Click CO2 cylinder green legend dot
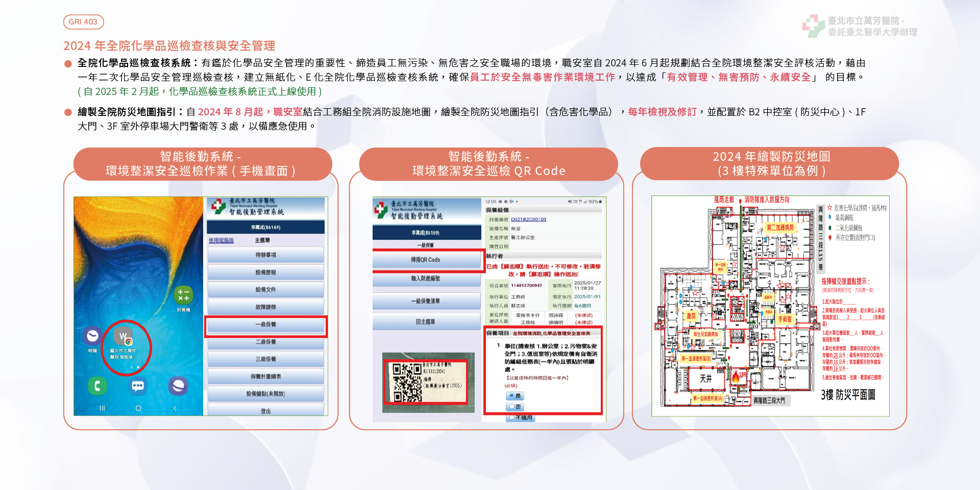 (830, 228)
